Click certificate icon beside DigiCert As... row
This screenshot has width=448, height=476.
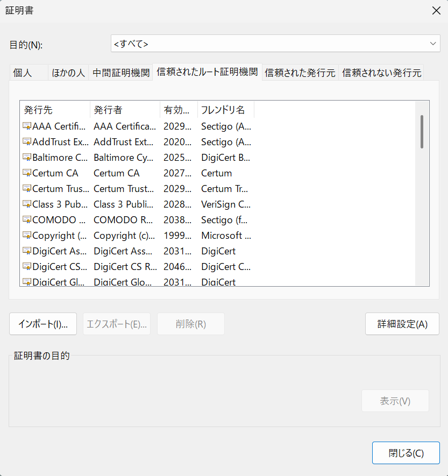pyautogui.click(x=27, y=251)
